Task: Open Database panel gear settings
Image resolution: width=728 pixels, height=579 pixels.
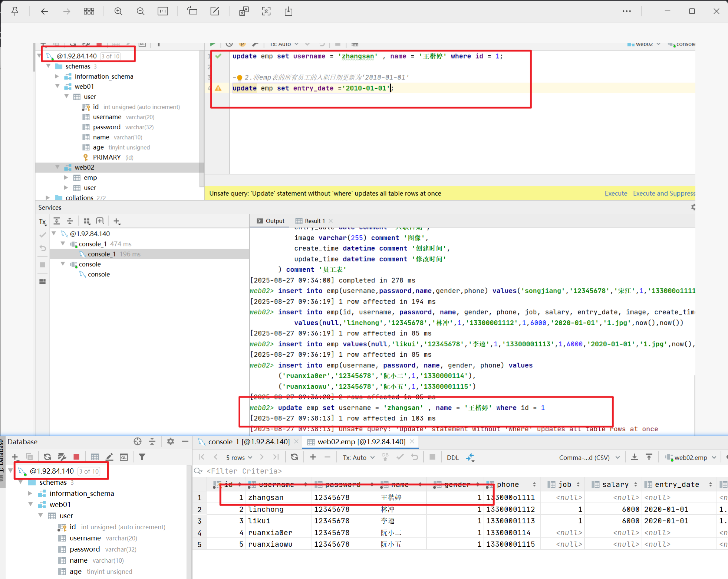Action: (171, 441)
